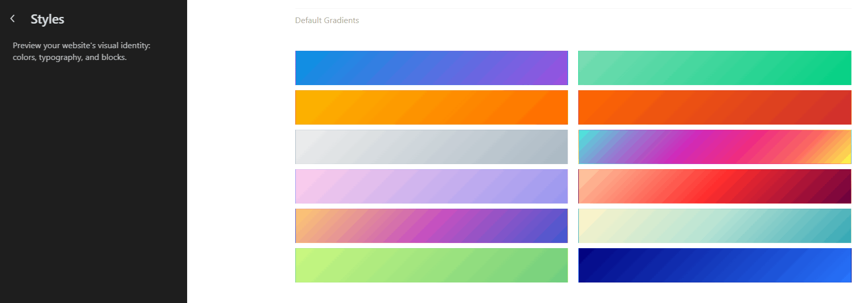Select the first gradient in the right column
The height and width of the screenshot is (303, 868).
click(x=714, y=68)
